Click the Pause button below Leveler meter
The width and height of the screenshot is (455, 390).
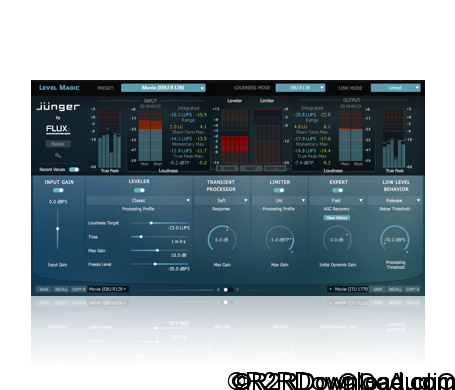(x=227, y=168)
